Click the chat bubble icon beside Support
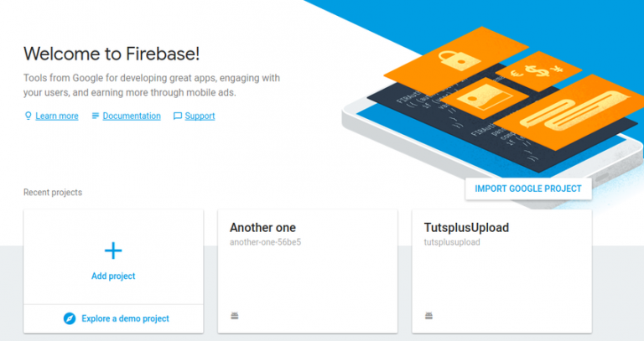Screen dimensions: 644x341 click(x=178, y=116)
